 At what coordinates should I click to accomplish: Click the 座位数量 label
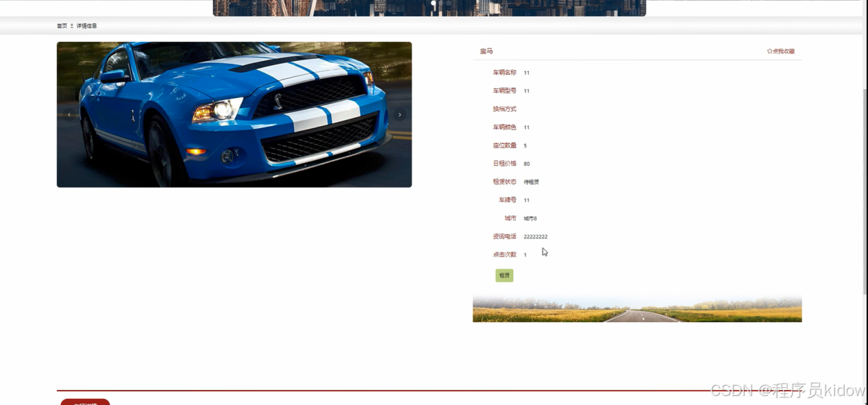point(504,145)
